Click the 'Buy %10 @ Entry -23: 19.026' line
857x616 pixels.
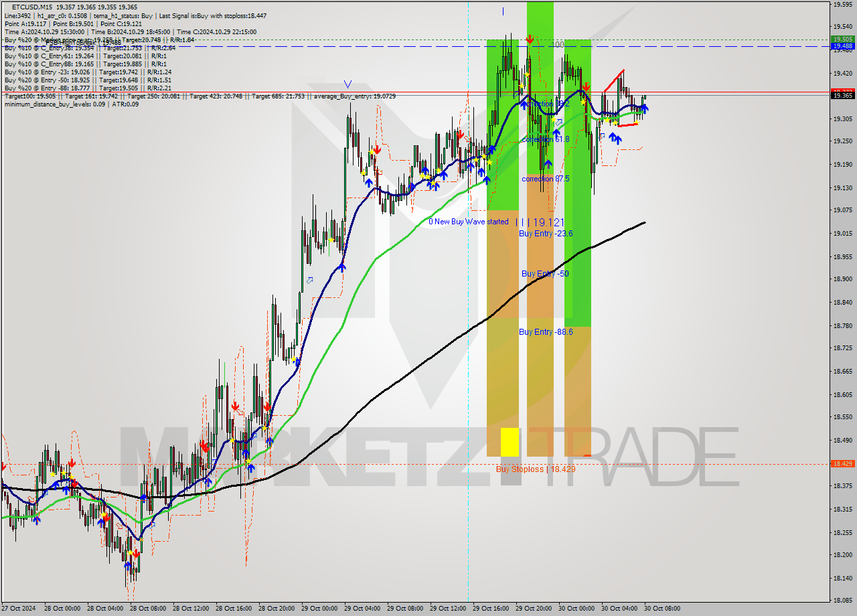[x=88, y=72]
